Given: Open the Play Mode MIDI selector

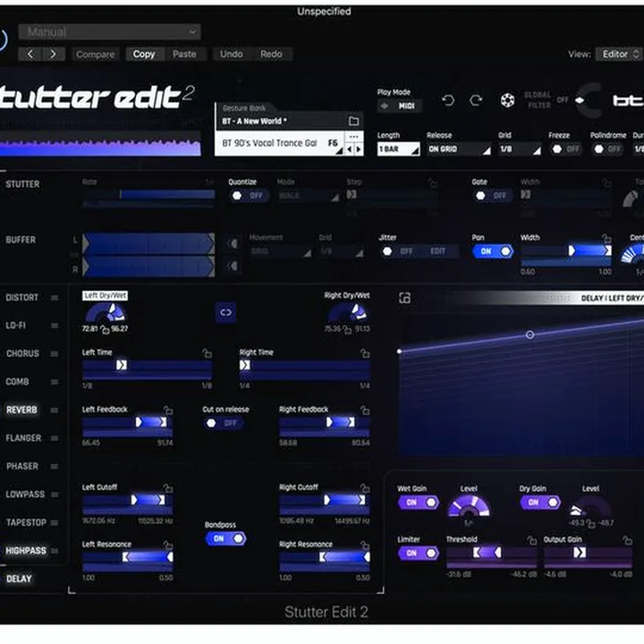Looking at the screenshot, I should click(x=399, y=106).
